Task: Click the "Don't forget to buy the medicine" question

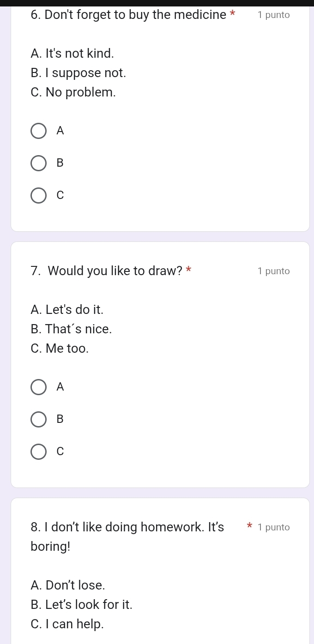Action: 129,15
